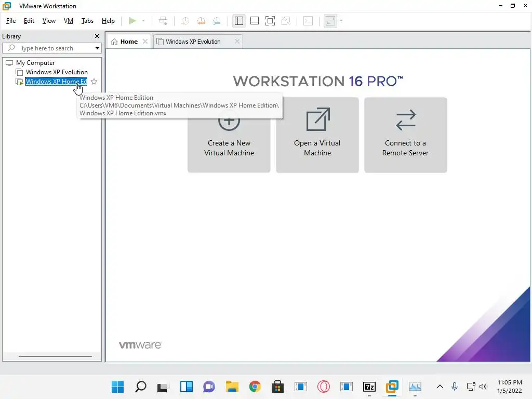Open the View menu
The image size is (532, 399).
coord(49,21)
